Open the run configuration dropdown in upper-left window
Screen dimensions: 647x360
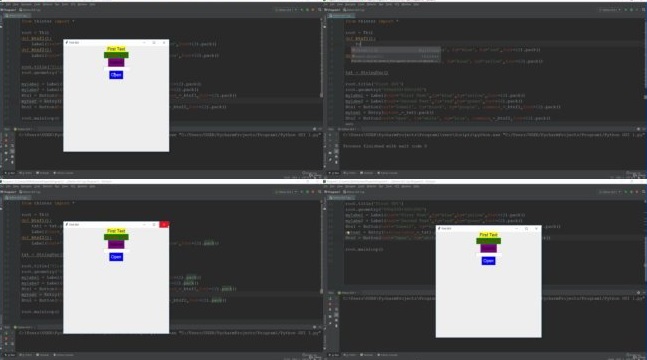click(x=286, y=9)
